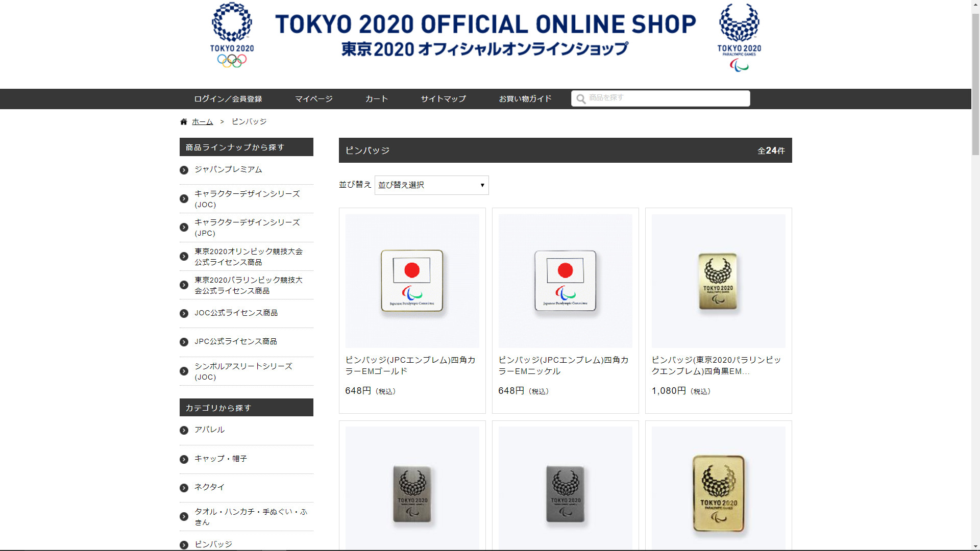980x551 pixels.
Task: Click the home icon in breadcrumb
Action: (x=184, y=122)
